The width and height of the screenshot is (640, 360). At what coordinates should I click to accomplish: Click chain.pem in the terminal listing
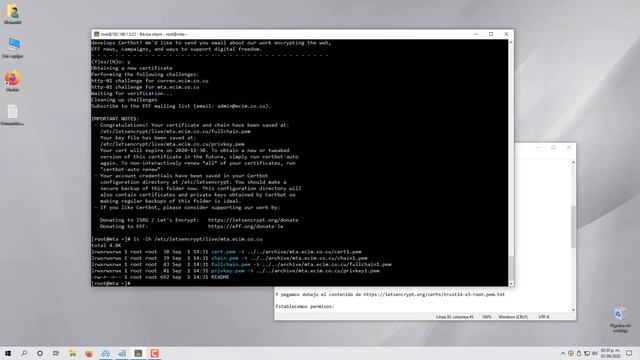225,258
